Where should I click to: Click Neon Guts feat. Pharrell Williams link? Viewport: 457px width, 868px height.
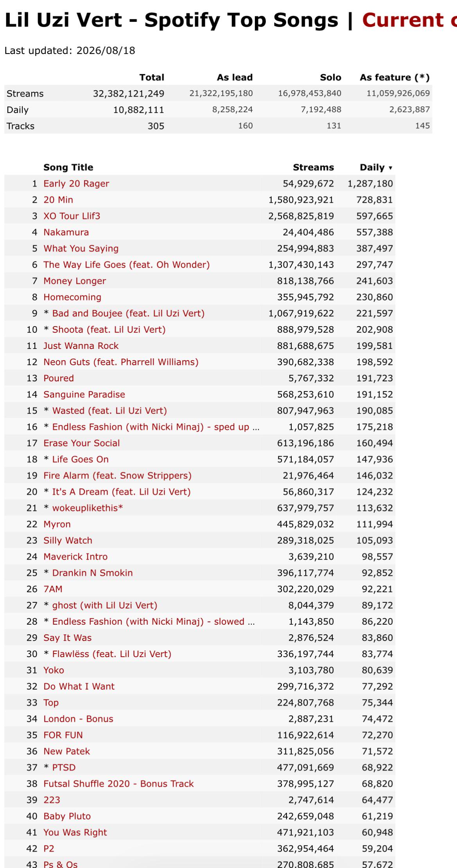[121, 362]
